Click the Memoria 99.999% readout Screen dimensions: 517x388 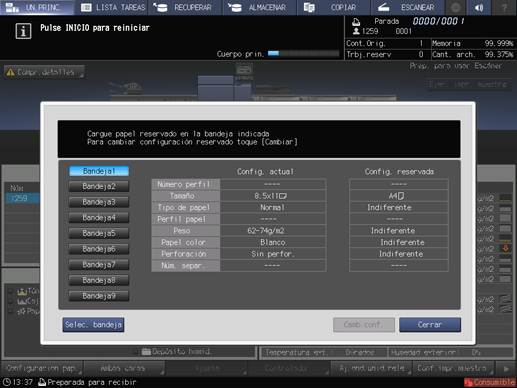tap(472, 44)
